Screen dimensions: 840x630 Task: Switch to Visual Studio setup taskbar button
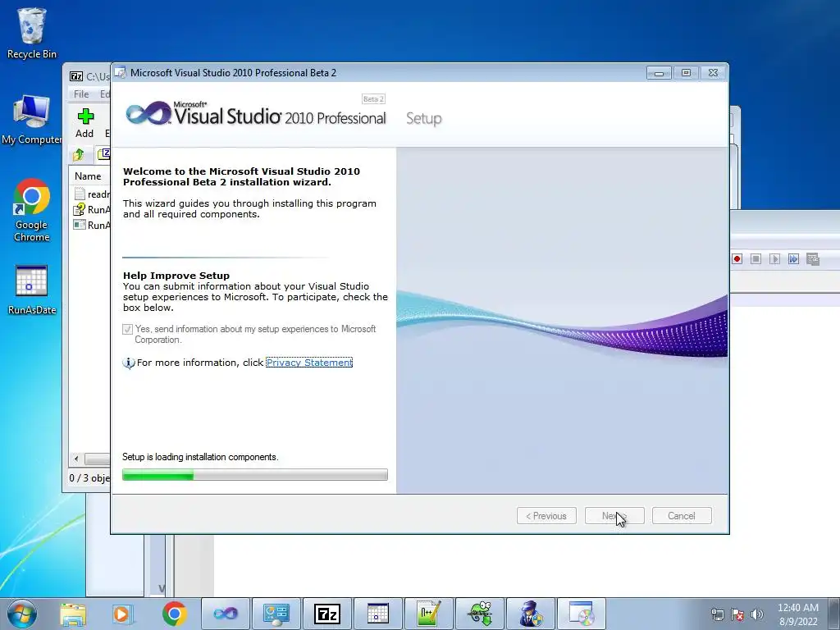[x=226, y=614]
